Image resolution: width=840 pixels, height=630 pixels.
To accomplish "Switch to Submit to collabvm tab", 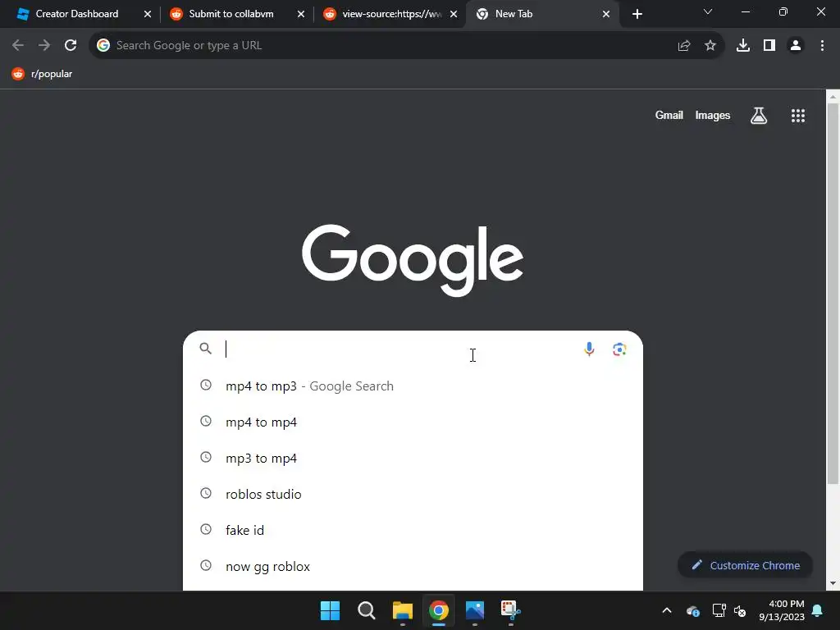I will pyautogui.click(x=231, y=14).
